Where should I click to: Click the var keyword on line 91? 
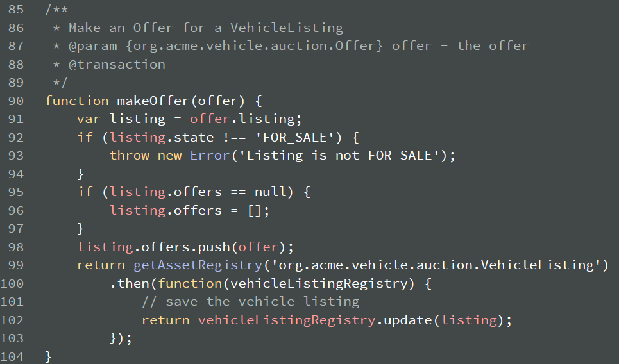(x=89, y=119)
